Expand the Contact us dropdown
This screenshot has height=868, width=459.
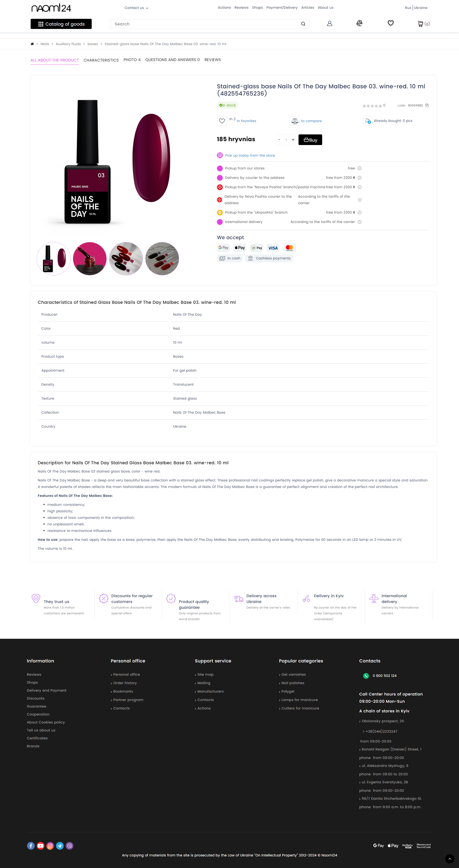tap(136, 8)
